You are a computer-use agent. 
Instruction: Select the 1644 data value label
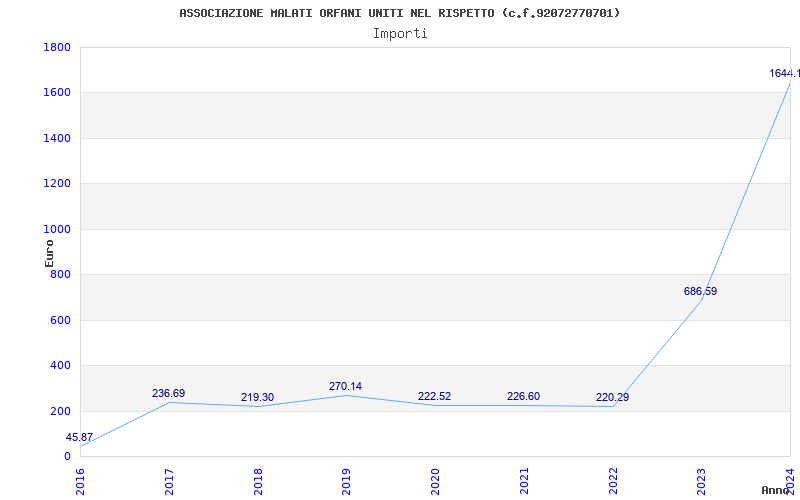[785, 74]
